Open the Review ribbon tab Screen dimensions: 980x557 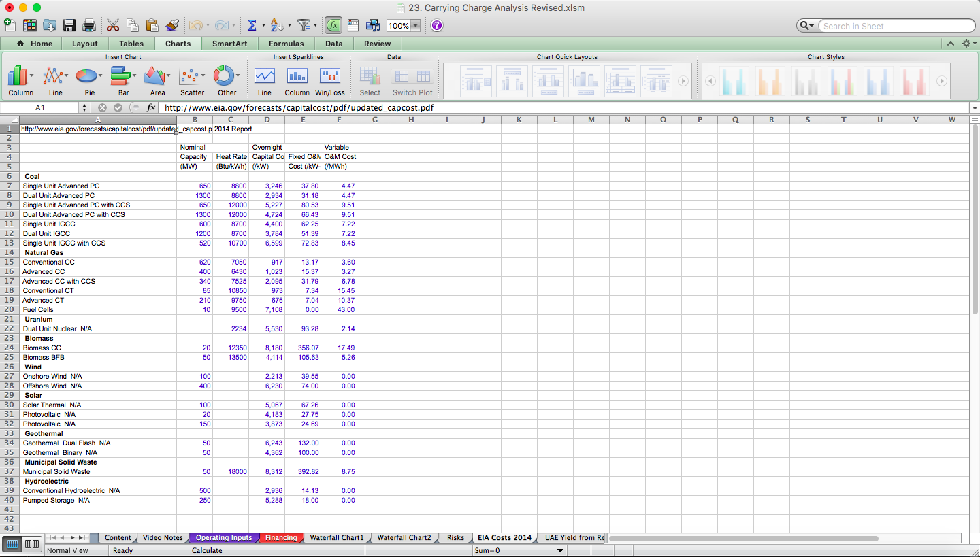[378, 44]
